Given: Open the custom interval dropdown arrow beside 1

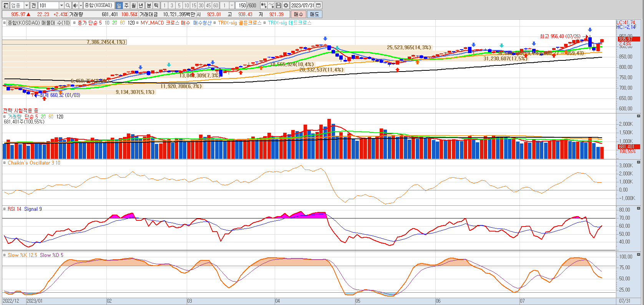Looking at the screenshot, I should 232,5.
